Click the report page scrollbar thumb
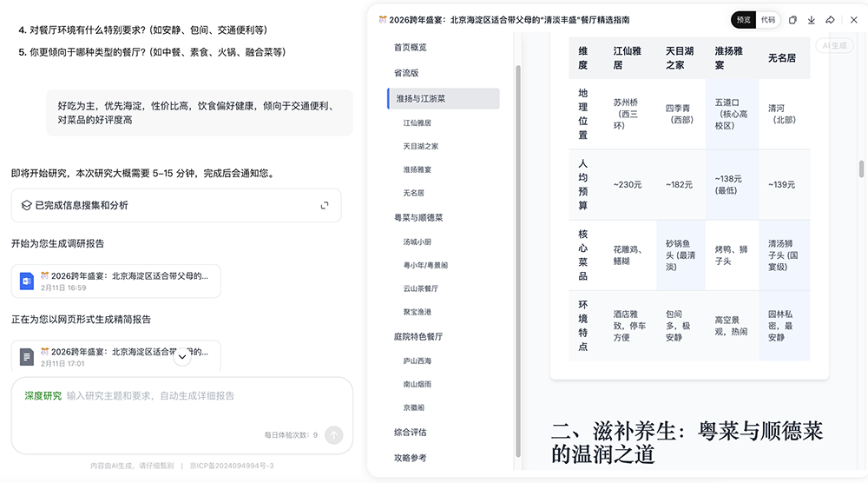 click(861, 169)
